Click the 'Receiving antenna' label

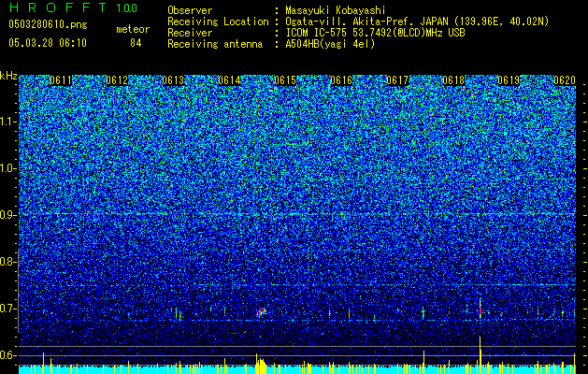click(215, 44)
